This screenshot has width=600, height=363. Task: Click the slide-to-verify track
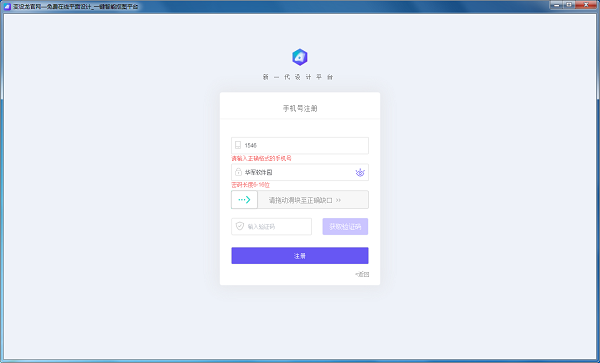point(300,200)
